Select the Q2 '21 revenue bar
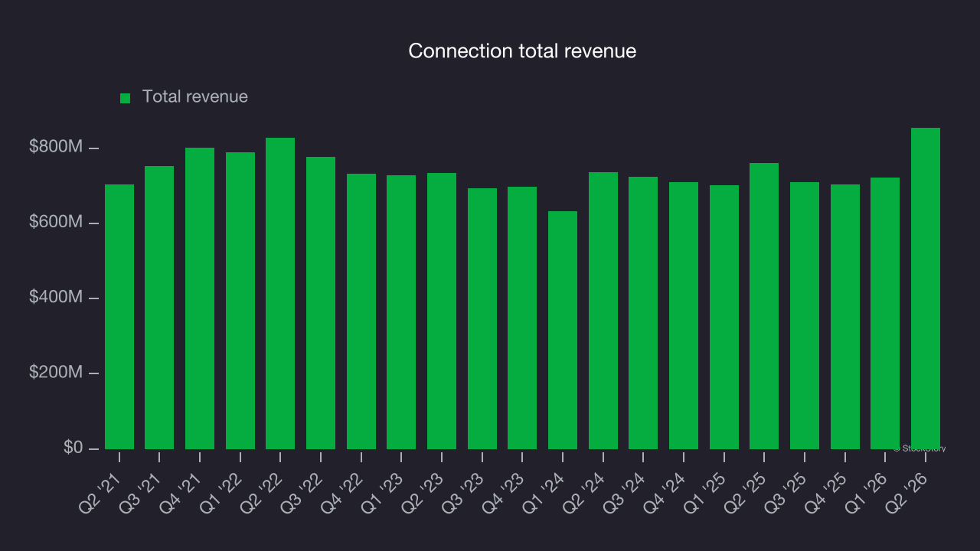The height and width of the screenshot is (551, 980). pos(119,317)
